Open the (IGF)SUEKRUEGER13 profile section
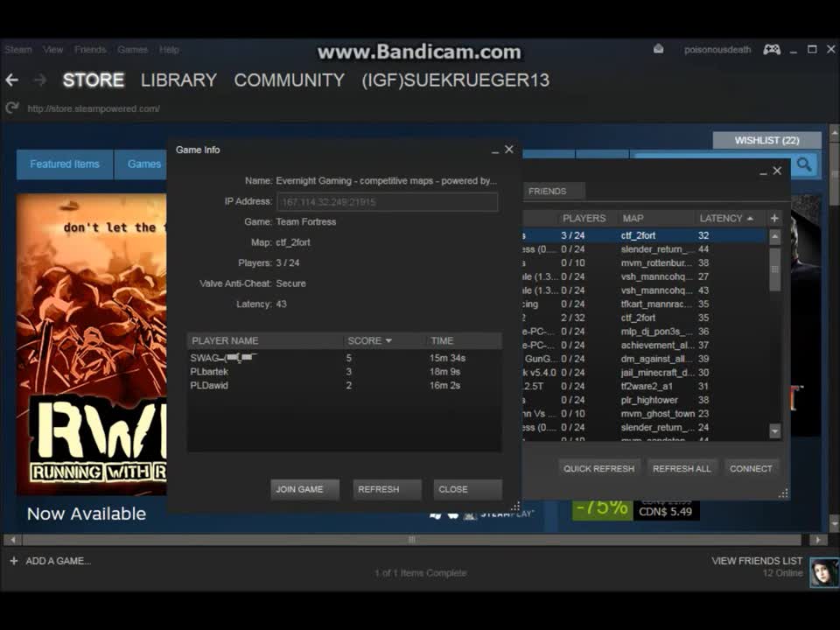 coord(455,80)
